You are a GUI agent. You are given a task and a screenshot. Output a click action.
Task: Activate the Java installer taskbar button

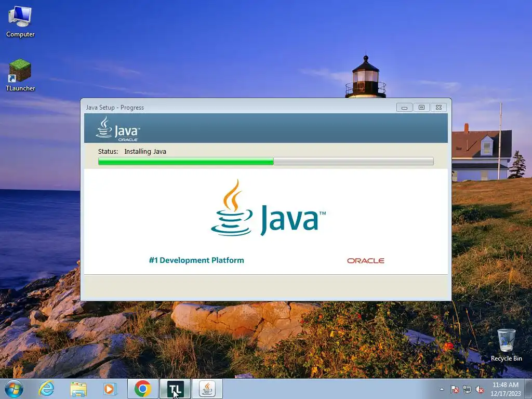click(207, 389)
